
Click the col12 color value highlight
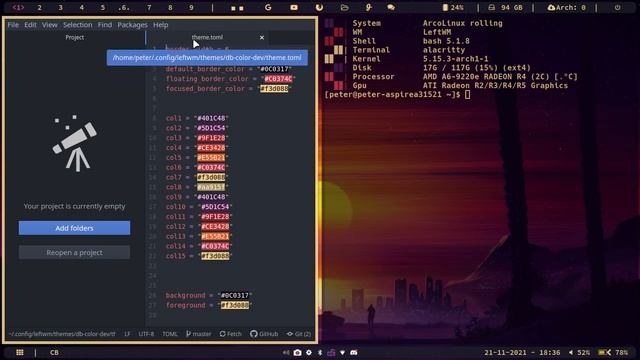(x=215, y=227)
